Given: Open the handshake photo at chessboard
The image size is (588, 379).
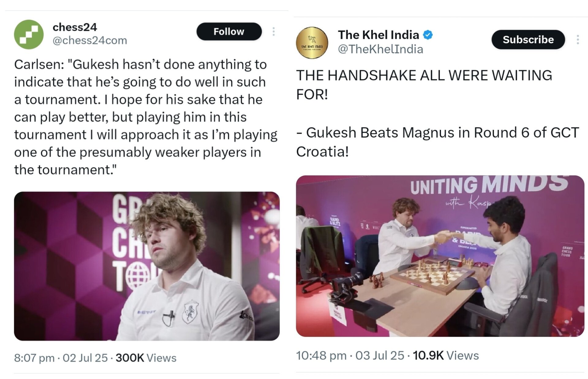Looking at the screenshot, I should tap(440, 256).
